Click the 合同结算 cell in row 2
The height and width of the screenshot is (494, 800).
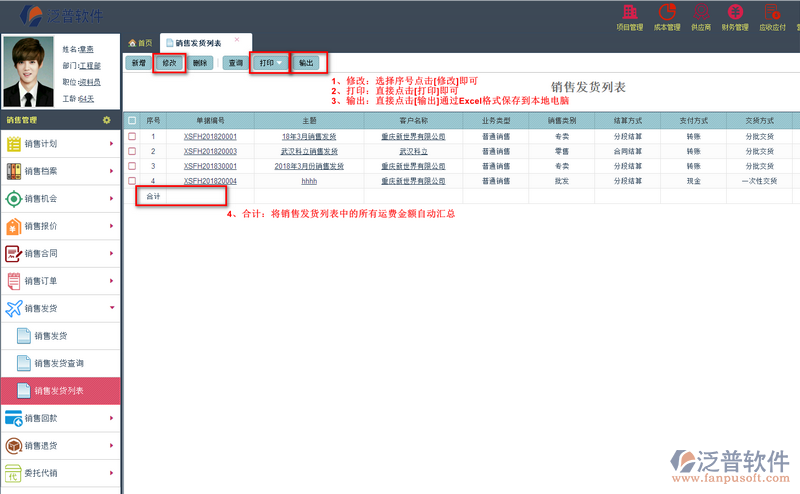coord(628,152)
